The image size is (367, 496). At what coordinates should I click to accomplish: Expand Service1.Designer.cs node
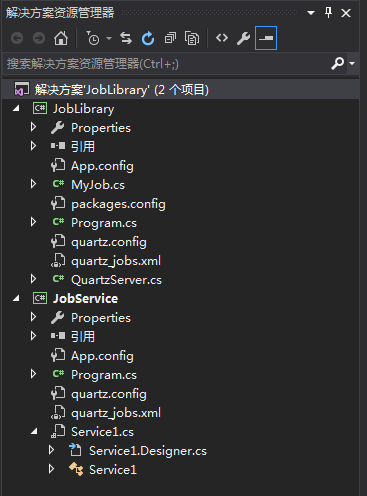[x=51, y=450]
